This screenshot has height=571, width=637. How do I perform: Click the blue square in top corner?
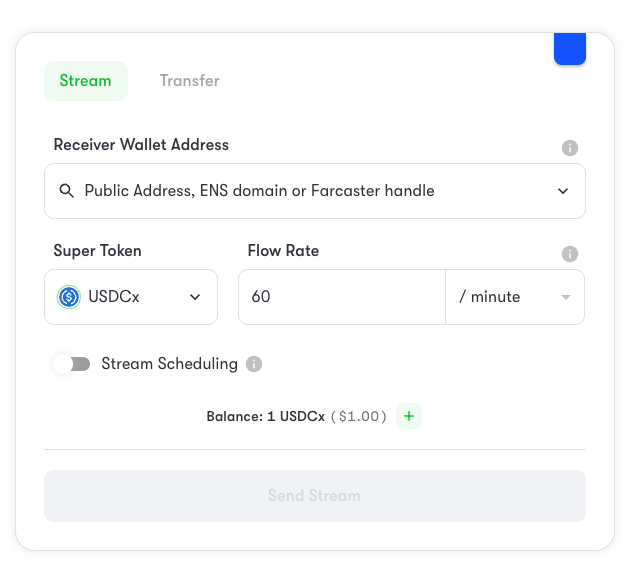(570, 49)
